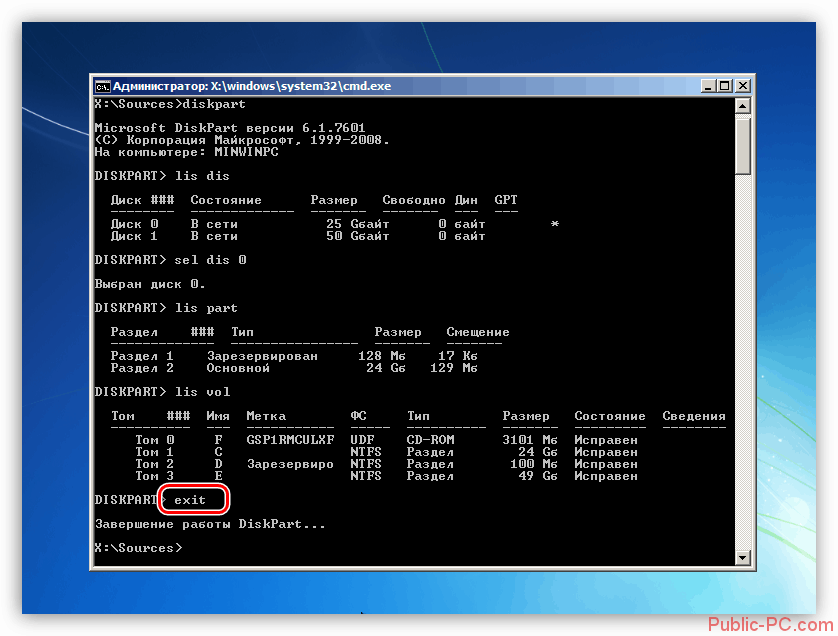Viewport: 838px width, 636px height.
Task: Click the cmd icon in the title bar
Action: coord(102,86)
